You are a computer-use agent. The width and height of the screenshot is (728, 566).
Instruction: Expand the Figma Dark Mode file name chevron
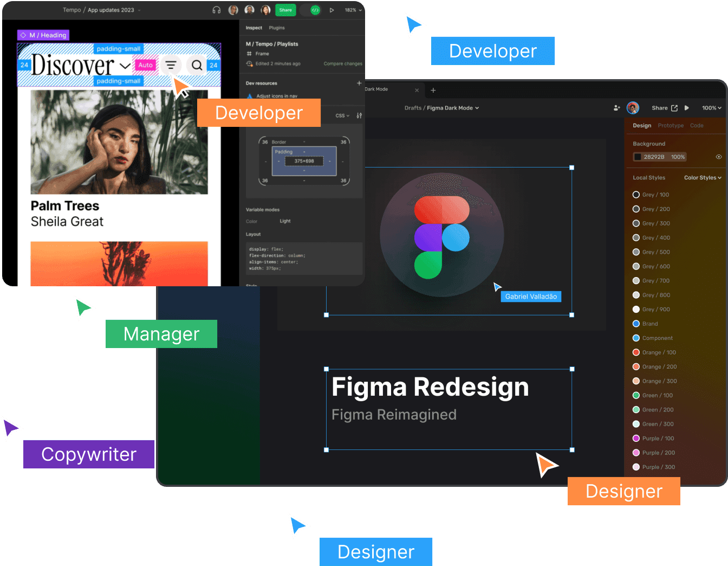click(477, 108)
